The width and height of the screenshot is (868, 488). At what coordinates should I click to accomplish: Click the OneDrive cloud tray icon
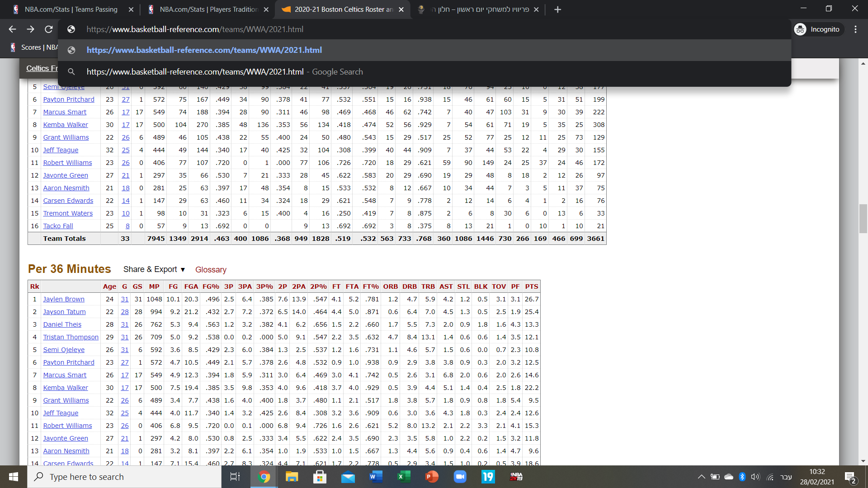tap(729, 477)
